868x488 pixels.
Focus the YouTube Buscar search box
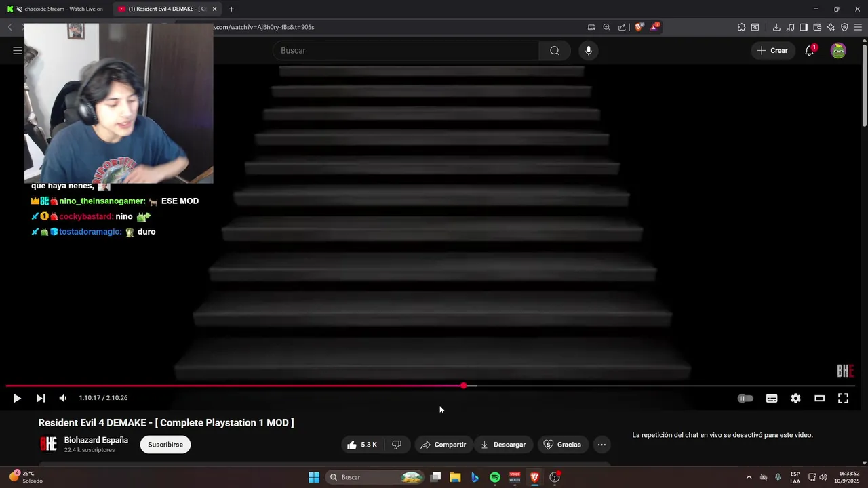click(406, 50)
